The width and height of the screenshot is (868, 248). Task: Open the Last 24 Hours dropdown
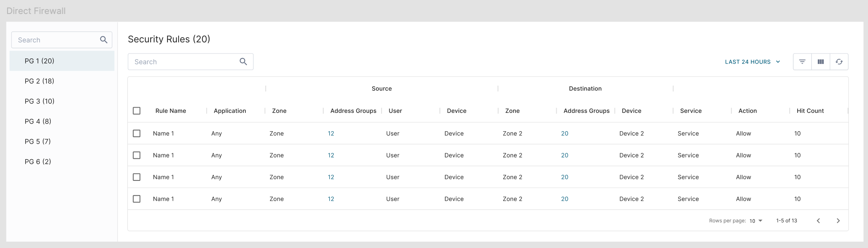coord(752,62)
